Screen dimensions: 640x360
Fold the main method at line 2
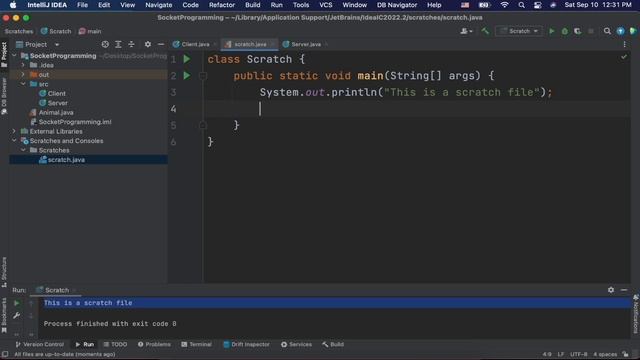[203, 76]
